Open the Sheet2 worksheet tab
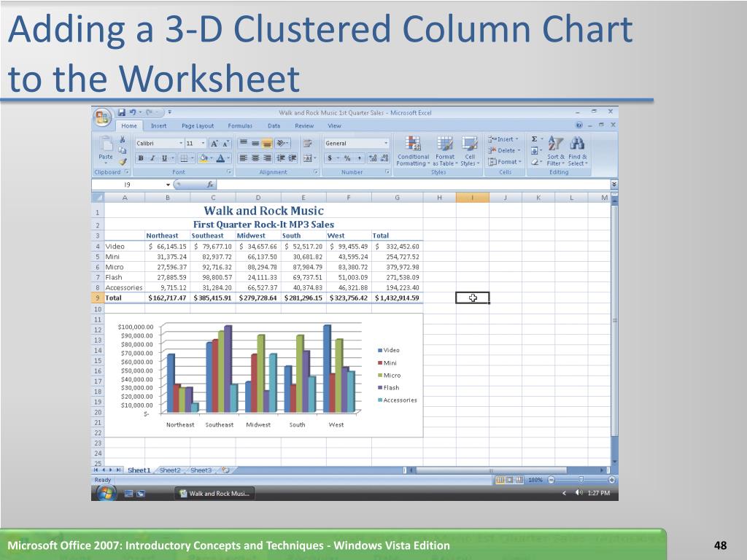This screenshot has height=560, width=747. point(170,470)
